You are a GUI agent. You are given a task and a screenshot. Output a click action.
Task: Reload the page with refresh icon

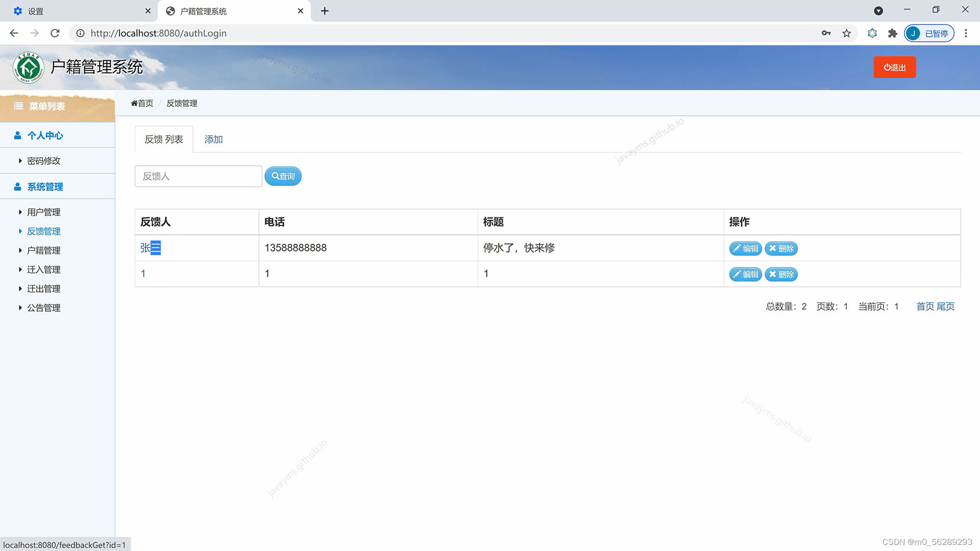55,33
